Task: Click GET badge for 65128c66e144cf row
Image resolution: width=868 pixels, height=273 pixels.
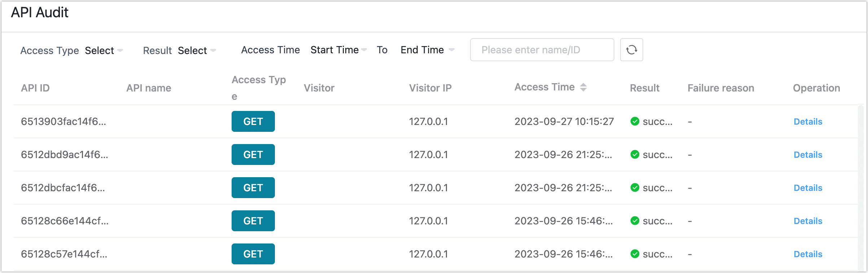Action: [253, 221]
